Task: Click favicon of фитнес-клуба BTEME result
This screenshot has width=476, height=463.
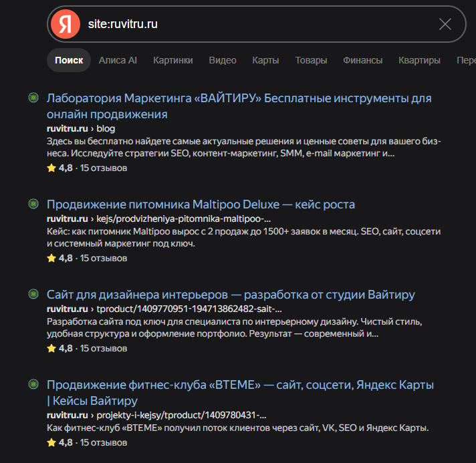Action: [x=33, y=384]
